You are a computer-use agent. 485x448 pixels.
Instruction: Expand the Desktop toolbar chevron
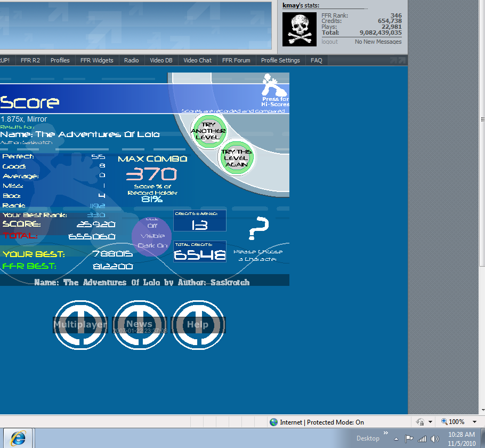pos(386,433)
